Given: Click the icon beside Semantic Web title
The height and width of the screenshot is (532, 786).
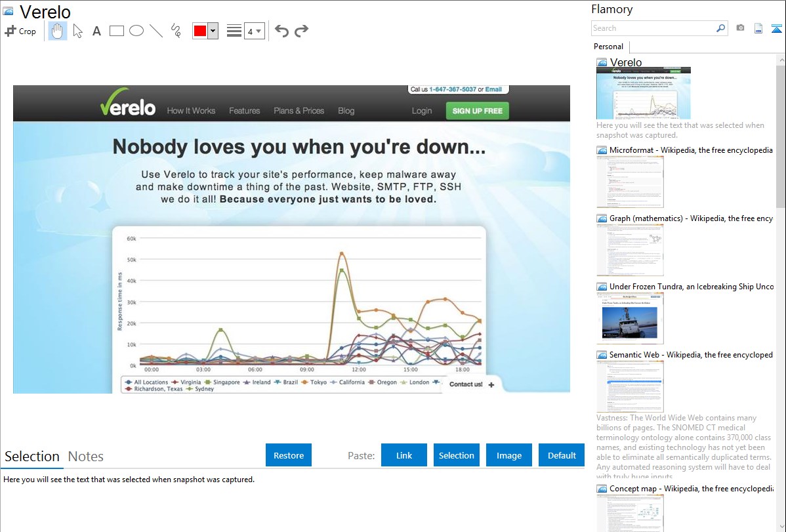Looking at the screenshot, I should (602, 355).
